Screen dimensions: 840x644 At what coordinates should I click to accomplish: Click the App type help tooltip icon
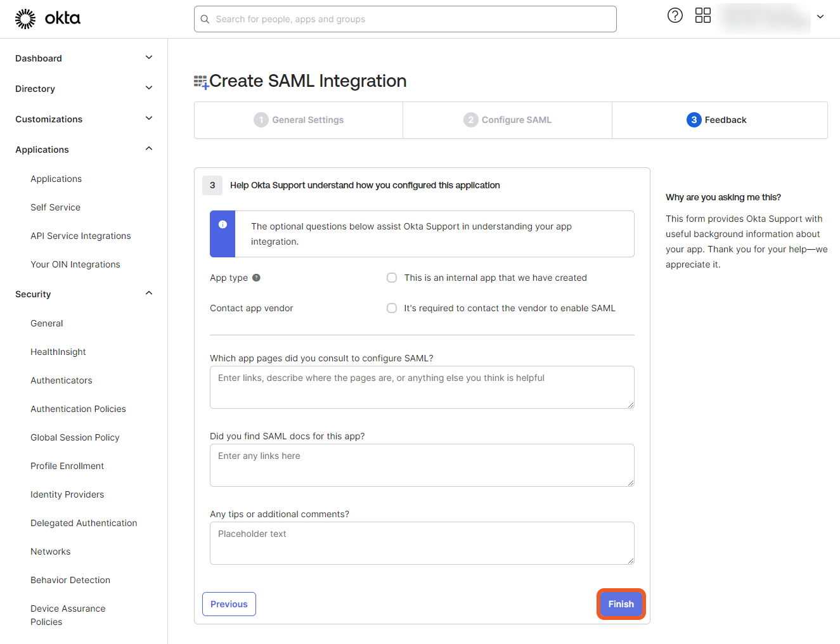(256, 278)
